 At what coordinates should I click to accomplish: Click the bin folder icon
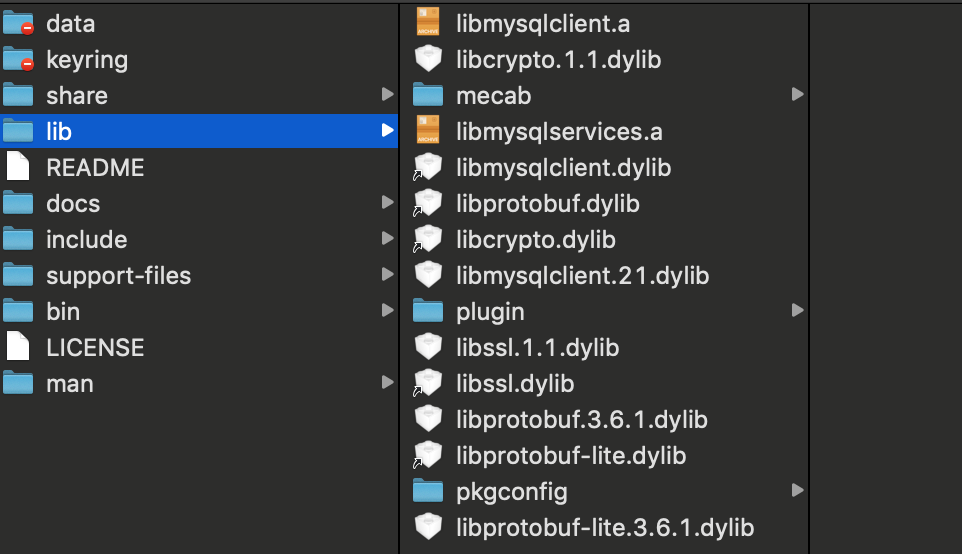(18, 311)
